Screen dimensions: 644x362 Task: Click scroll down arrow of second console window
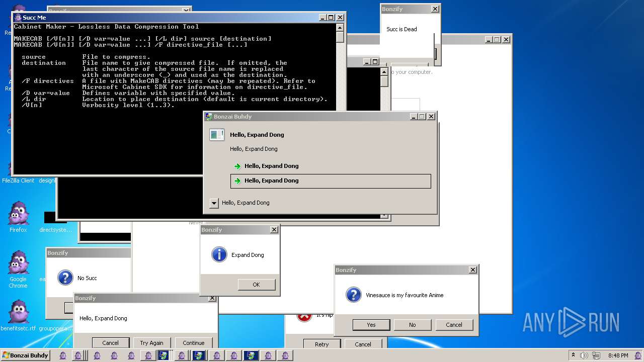[x=384, y=216]
